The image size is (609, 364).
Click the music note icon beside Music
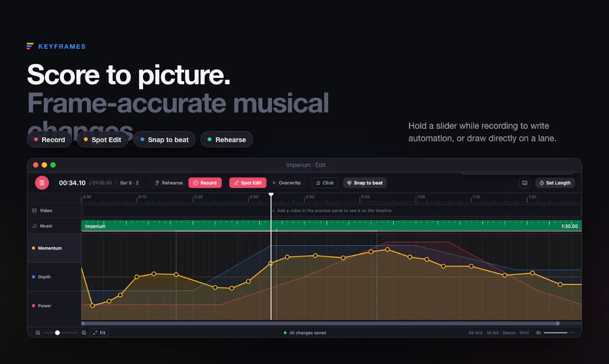pyautogui.click(x=34, y=226)
